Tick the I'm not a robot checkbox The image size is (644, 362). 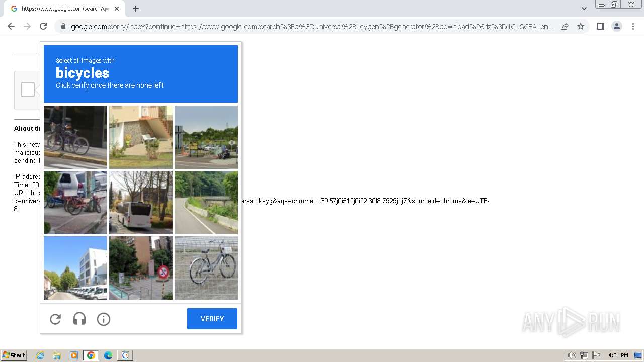28,89
